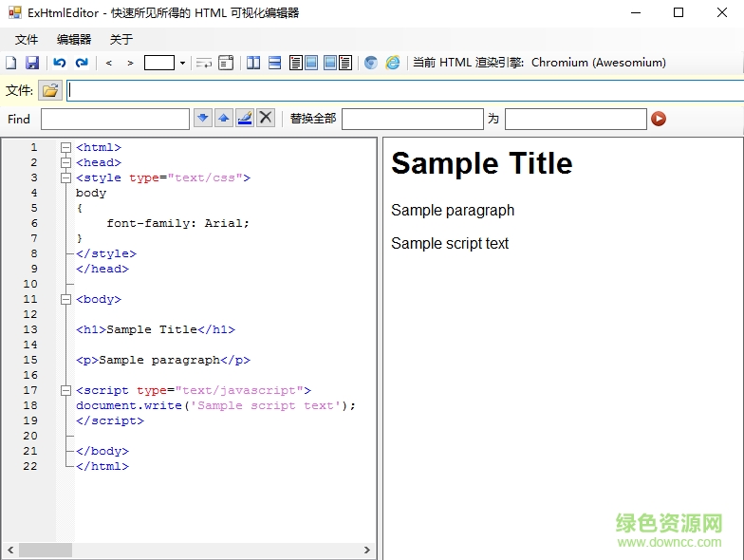This screenshot has height=560, width=744.
Task: Open the 编辑器 menu
Action: [74, 39]
